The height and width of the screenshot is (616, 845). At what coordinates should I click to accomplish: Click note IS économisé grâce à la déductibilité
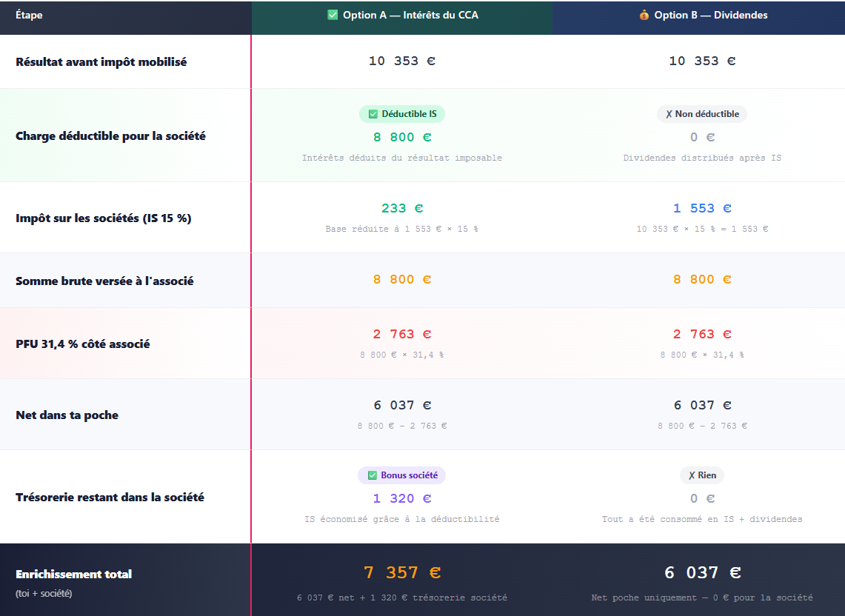coord(402,519)
